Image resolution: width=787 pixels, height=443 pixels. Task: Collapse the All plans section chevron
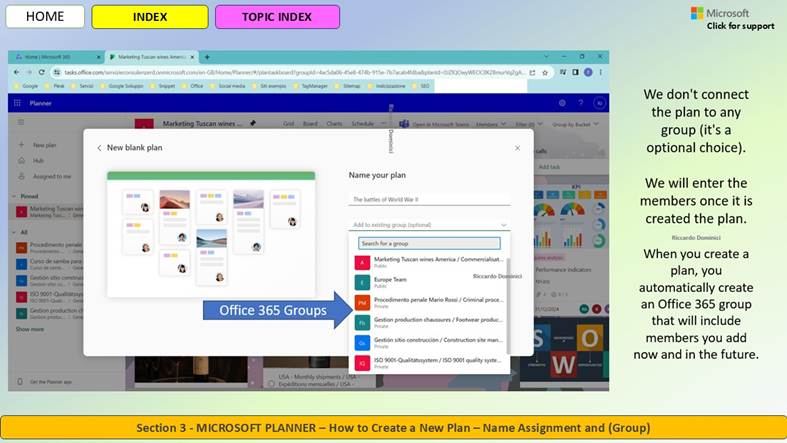14,232
